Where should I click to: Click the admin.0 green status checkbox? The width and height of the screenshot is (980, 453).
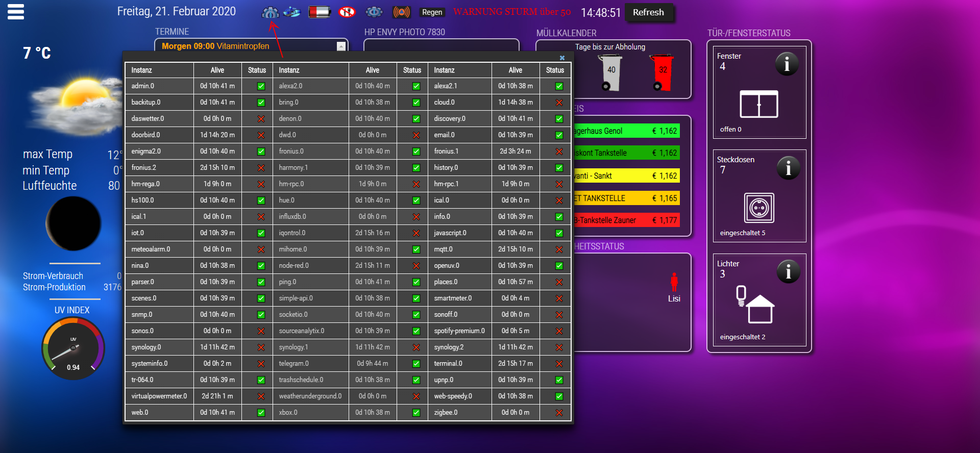(261, 86)
